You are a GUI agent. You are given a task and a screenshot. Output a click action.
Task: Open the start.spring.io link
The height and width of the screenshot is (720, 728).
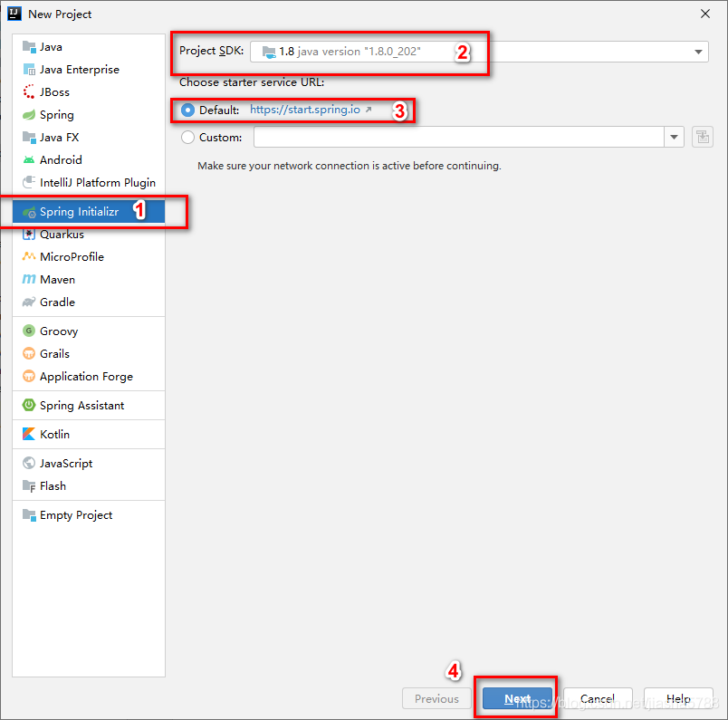click(304, 110)
